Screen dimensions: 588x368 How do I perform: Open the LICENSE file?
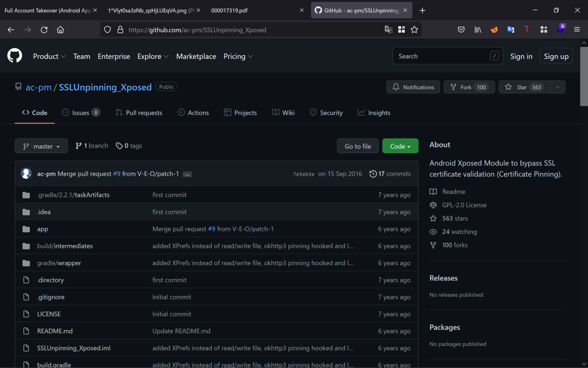(49, 314)
